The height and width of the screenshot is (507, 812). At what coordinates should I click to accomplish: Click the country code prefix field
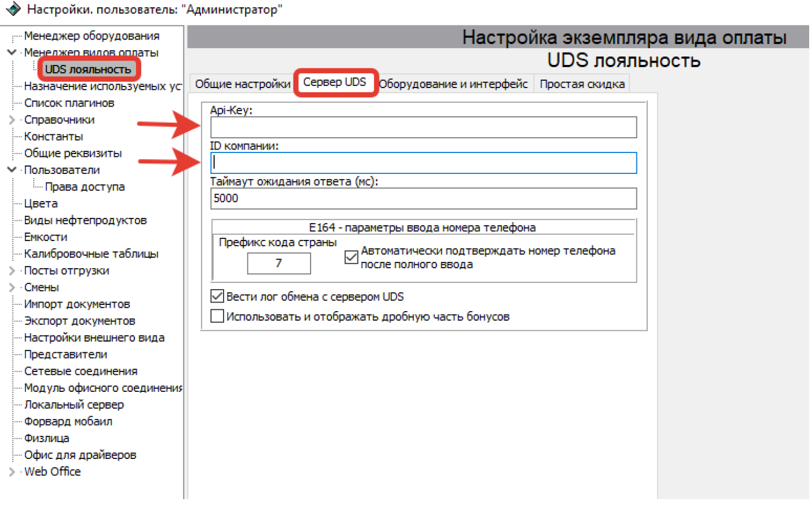click(279, 263)
